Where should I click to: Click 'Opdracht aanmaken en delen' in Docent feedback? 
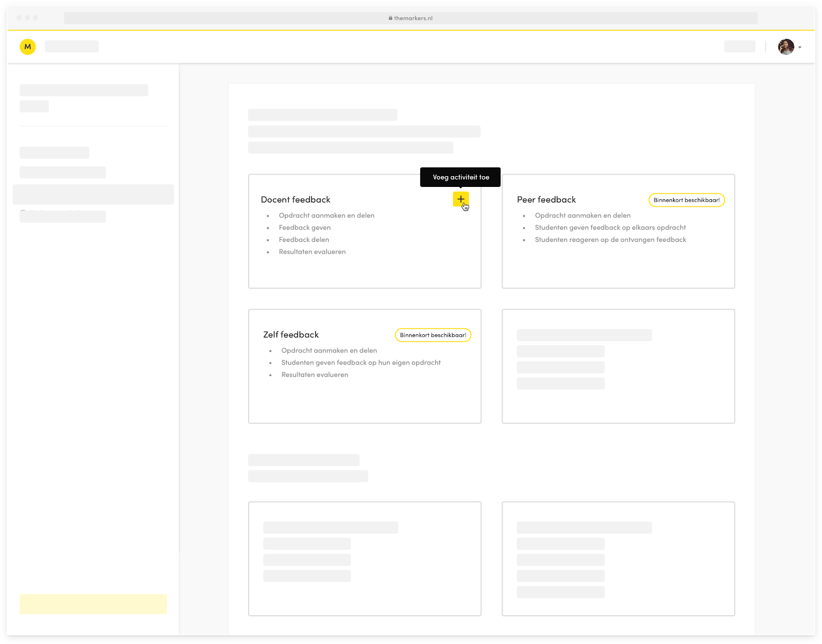click(x=327, y=216)
